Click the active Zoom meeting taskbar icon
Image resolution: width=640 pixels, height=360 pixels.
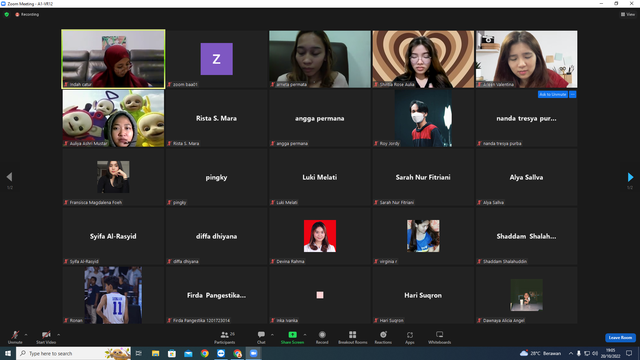pos(253,353)
